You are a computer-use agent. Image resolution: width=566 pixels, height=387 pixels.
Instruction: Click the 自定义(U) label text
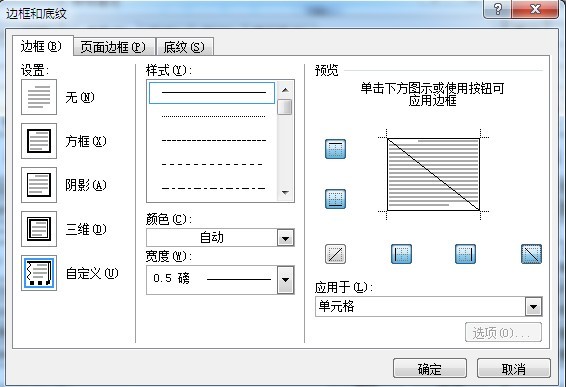(x=92, y=273)
